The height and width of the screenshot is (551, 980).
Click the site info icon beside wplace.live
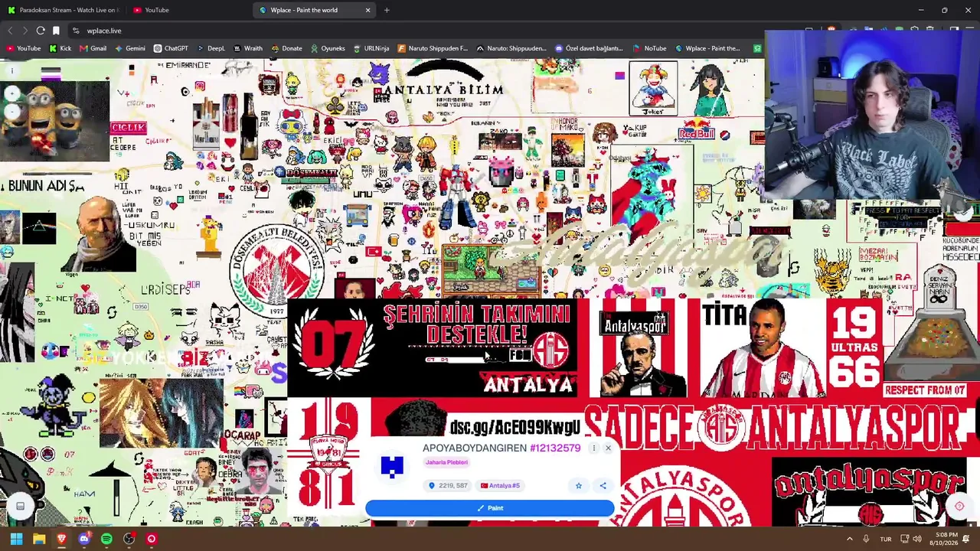click(x=76, y=31)
